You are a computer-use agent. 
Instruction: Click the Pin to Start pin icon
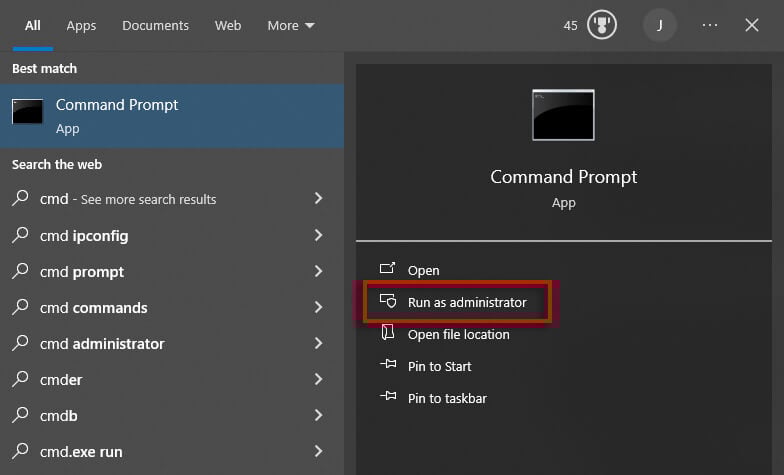(x=388, y=366)
